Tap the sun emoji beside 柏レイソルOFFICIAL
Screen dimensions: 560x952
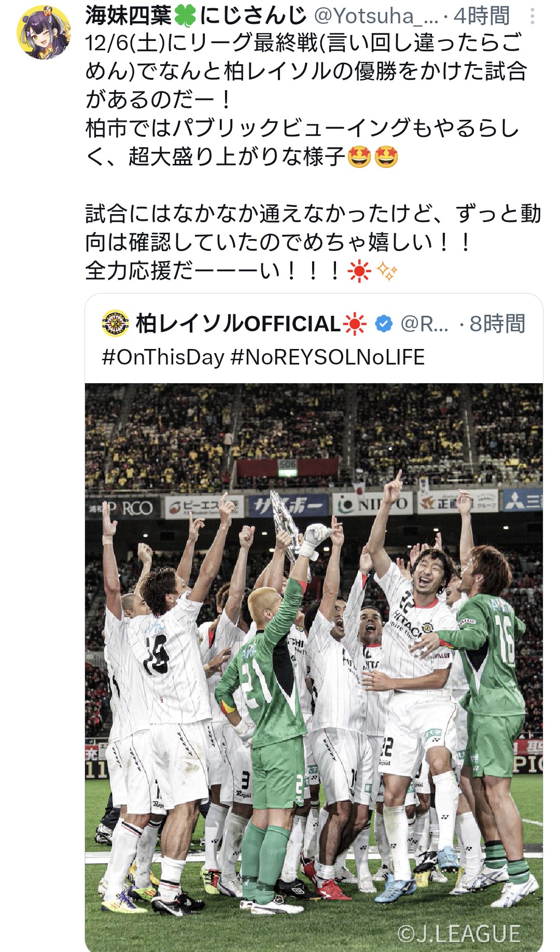pos(355,324)
